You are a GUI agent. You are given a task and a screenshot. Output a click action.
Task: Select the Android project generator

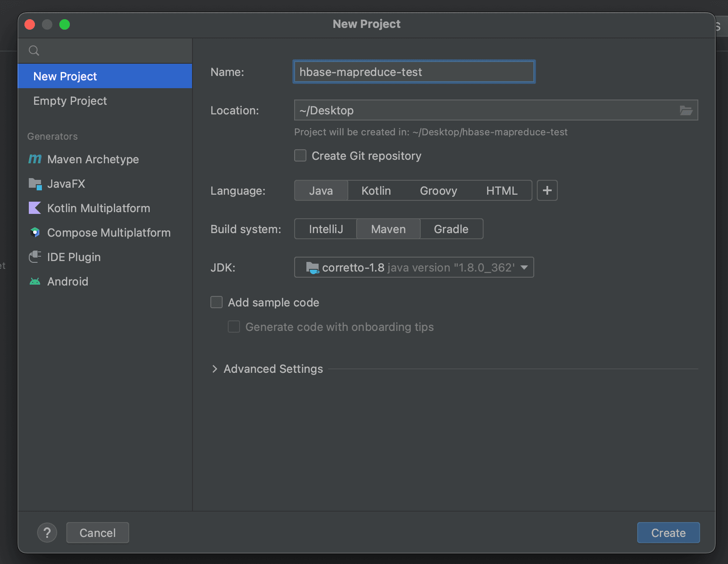tap(67, 281)
